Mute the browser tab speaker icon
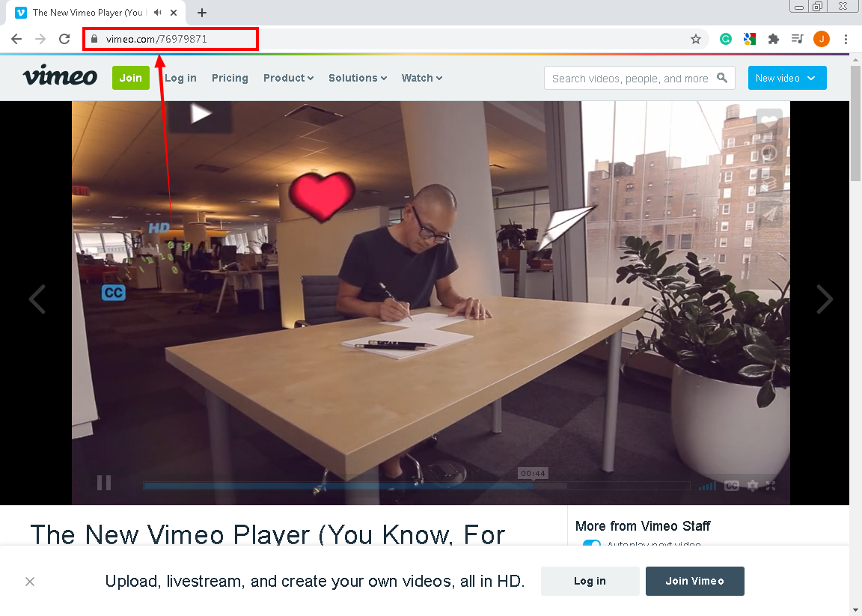862x616 pixels. click(156, 13)
